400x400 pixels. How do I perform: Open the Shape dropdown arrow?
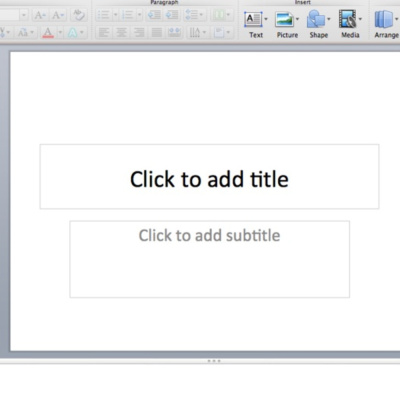pyautogui.click(x=329, y=19)
